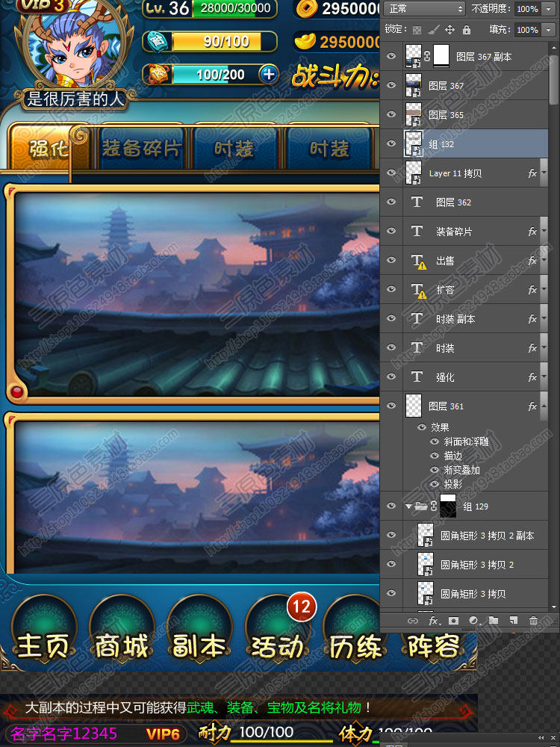560x747 pixels.
Task: Select the third tab labeled 时装
Action: coord(234,149)
